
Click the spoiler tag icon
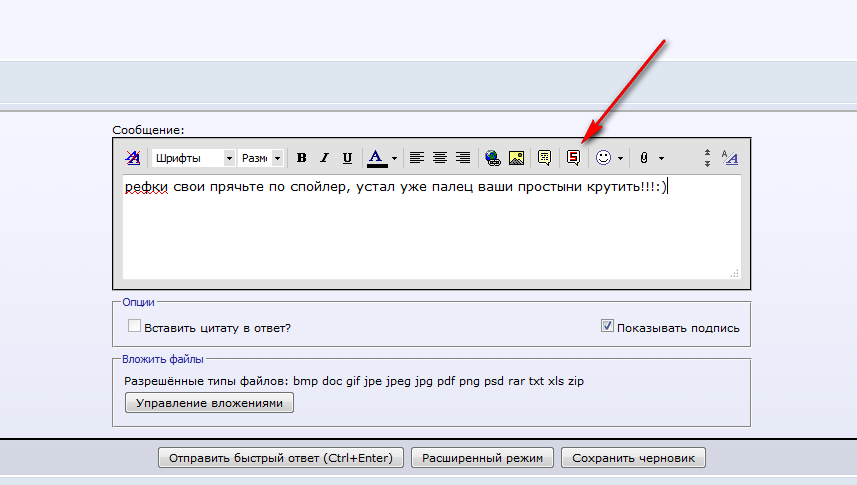point(574,158)
